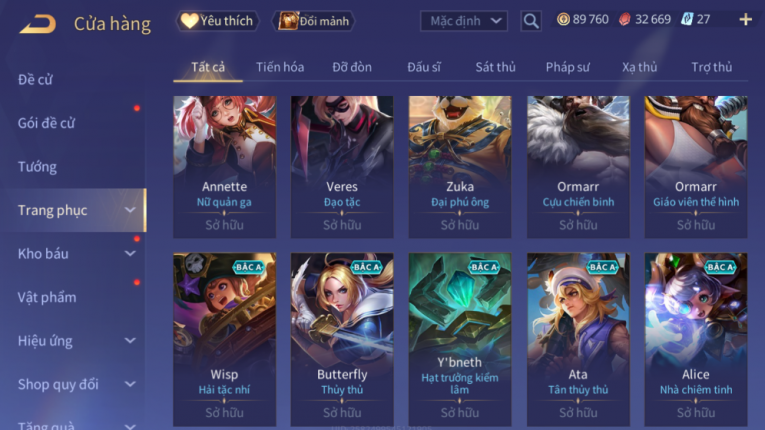765x430 pixels.
Task: Click the gold coin balance icon
Action: (x=563, y=20)
